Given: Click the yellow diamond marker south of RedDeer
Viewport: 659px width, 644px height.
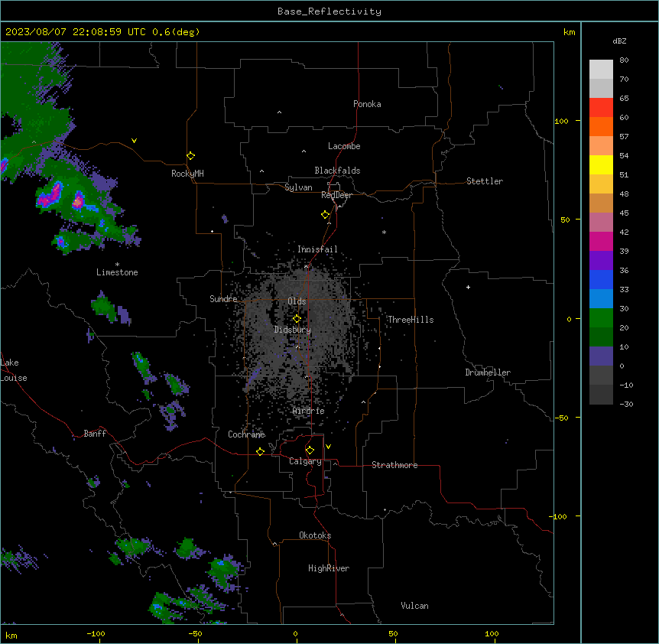Looking at the screenshot, I should [325, 215].
